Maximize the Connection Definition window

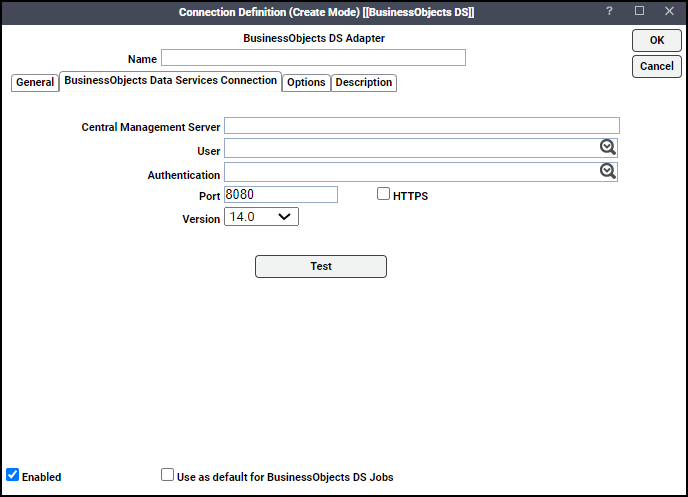coord(639,11)
